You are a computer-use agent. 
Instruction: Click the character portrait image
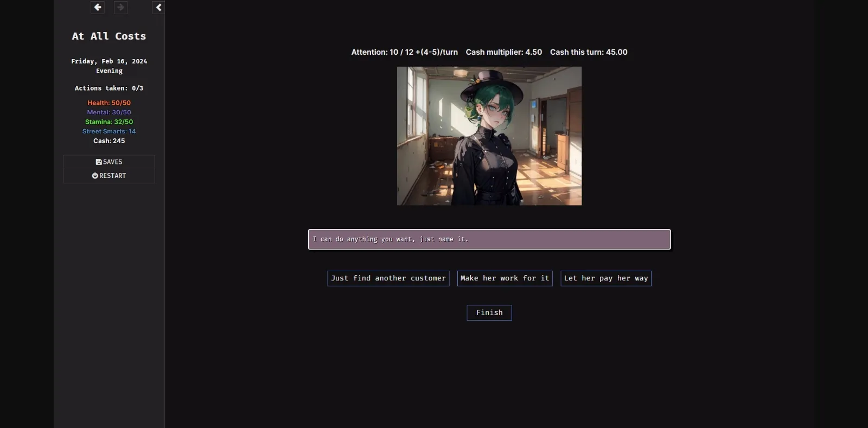click(489, 136)
